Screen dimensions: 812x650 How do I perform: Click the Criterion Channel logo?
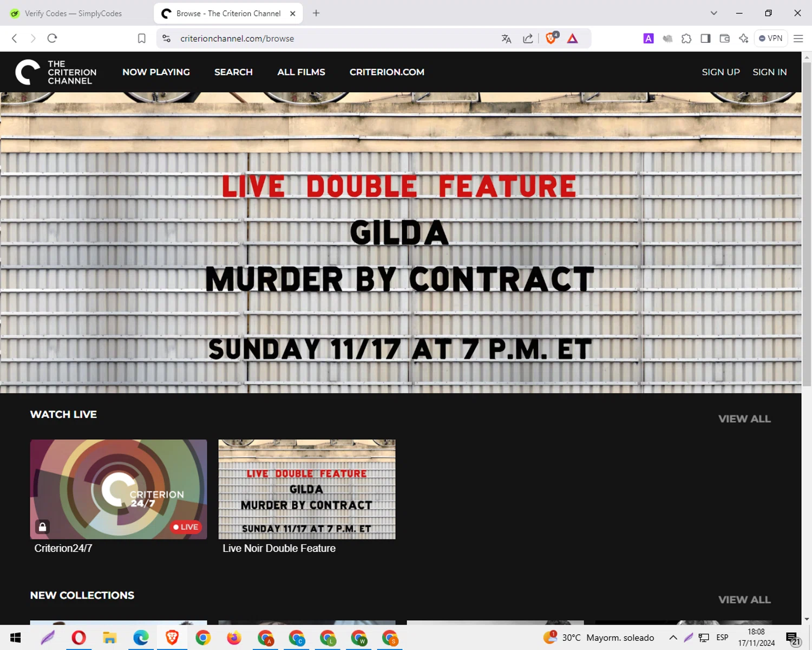(56, 72)
